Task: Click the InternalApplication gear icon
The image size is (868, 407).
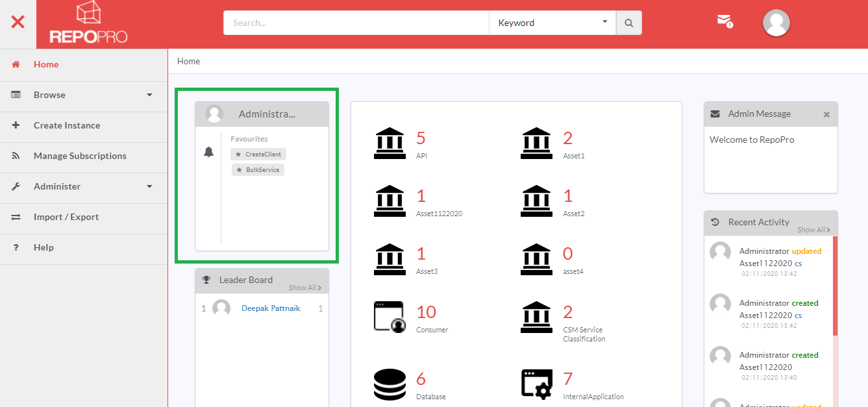Action: pyautogui.click(x=536, y=384)
